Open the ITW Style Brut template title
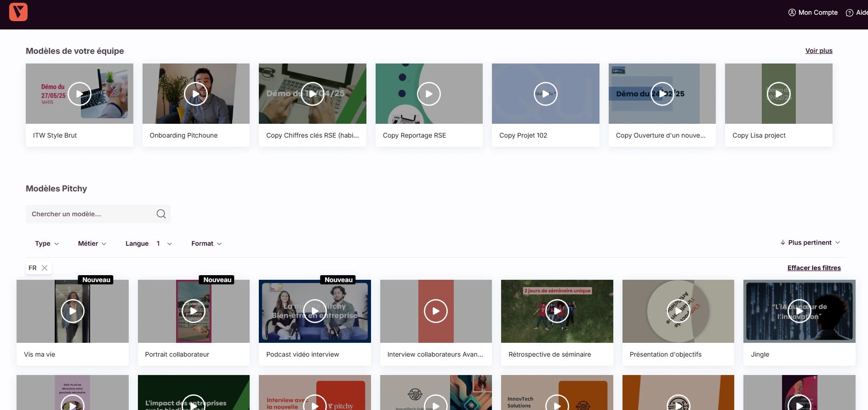868x410 pixels. [55, 135]
